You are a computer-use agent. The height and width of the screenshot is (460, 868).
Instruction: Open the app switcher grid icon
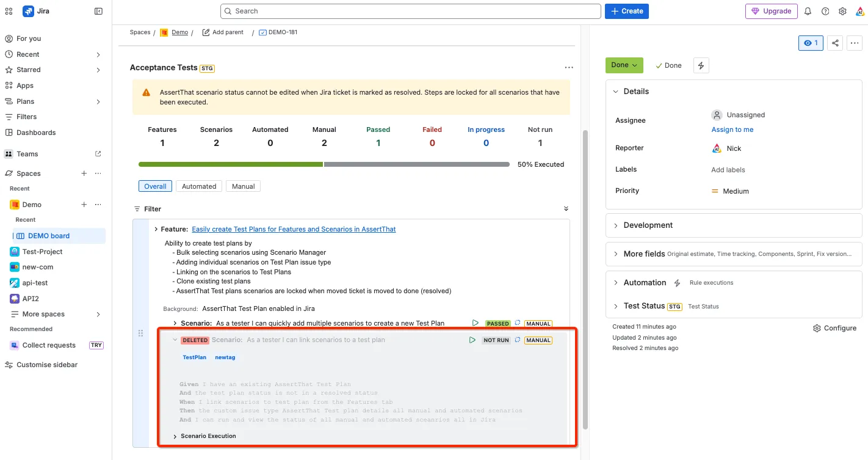(x=9, y=11)
